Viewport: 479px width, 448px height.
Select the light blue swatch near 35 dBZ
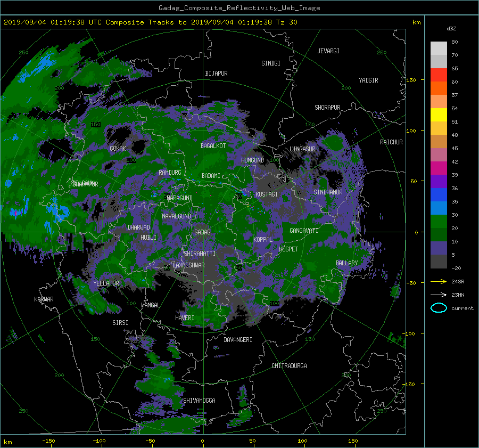point(439,208)
